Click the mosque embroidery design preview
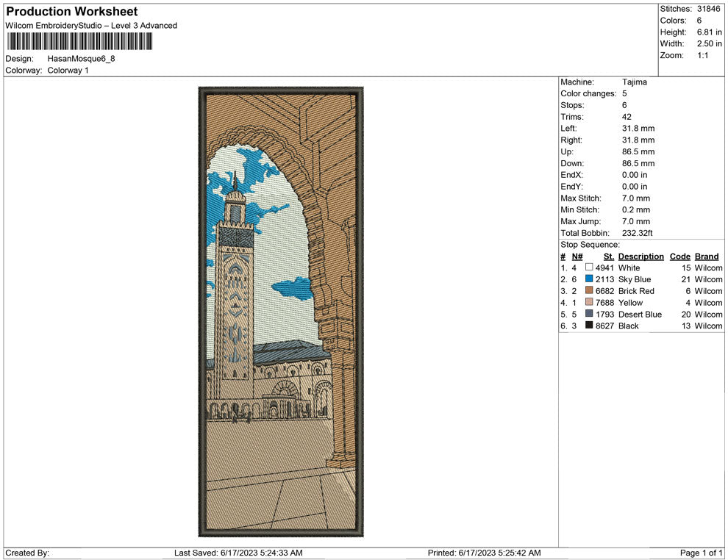Image resolution: width=728 pixels, height=560 pixels. coord(280,312)
